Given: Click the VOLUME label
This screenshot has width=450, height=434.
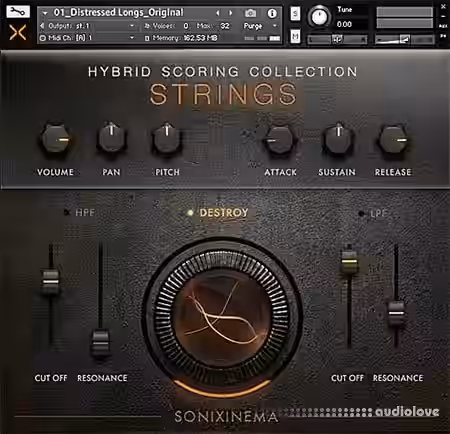Looking at the screenshot, I should coord(55,172).
